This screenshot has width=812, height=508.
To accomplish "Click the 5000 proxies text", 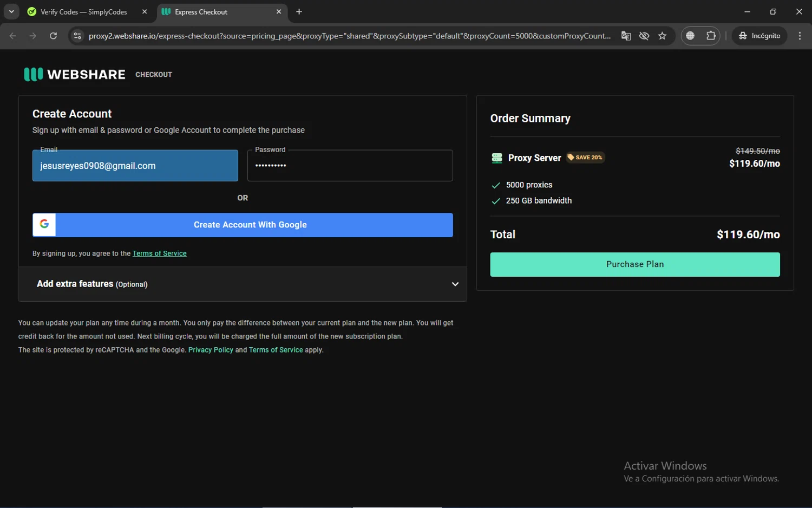I will click(x=529, y=185).
